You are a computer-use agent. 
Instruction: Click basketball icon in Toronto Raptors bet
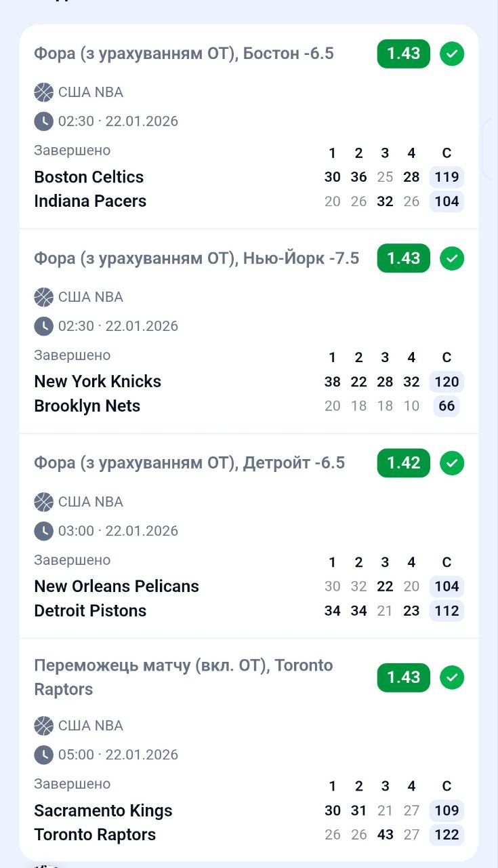(43, 726)
